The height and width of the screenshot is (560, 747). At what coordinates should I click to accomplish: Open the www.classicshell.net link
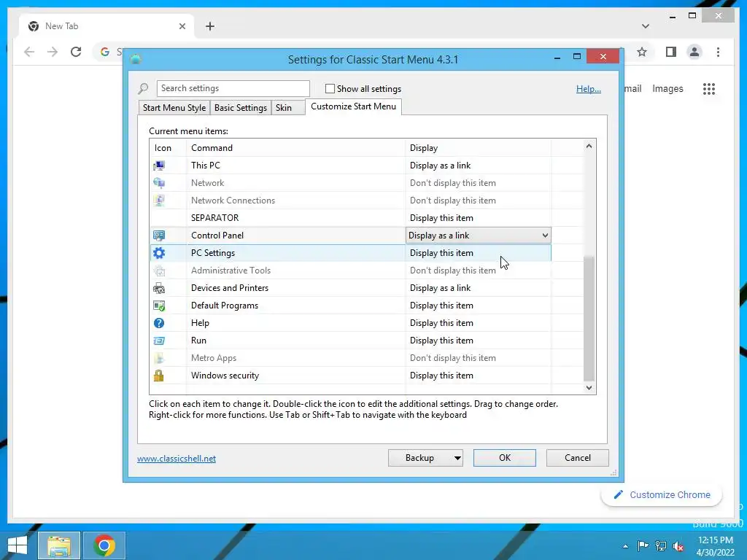click(x=177, y=459)
